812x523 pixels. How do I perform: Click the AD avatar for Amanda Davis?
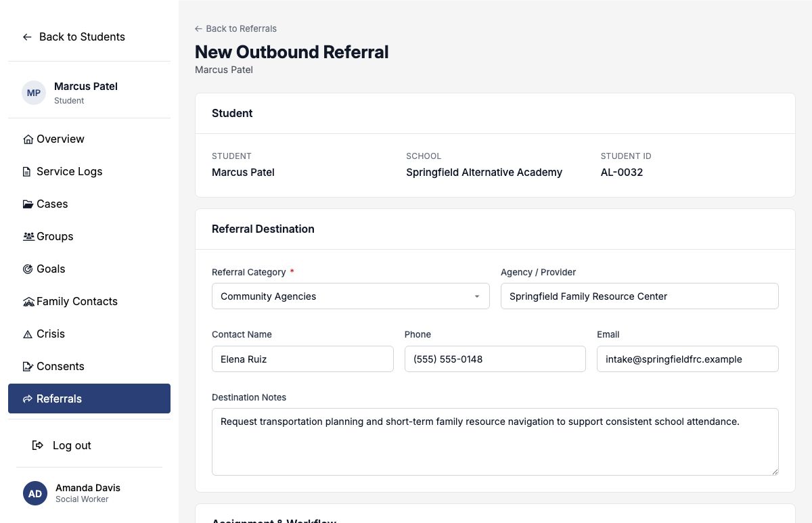(35, 493)
